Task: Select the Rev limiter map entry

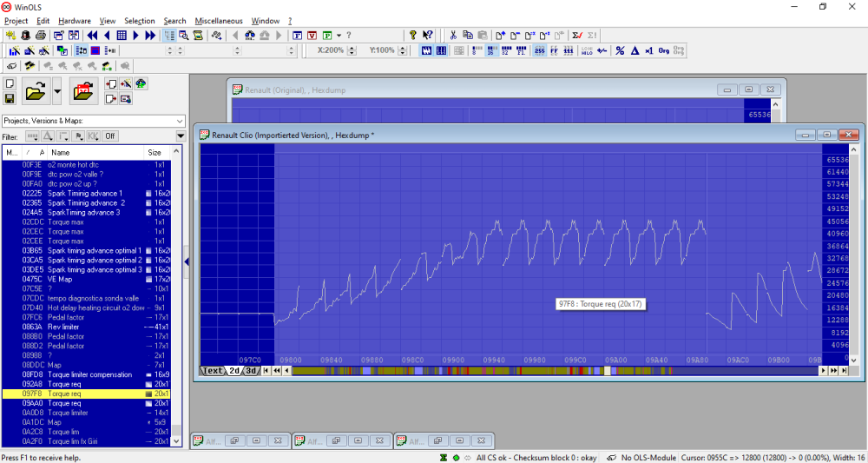Action: [x=86, y=327]
